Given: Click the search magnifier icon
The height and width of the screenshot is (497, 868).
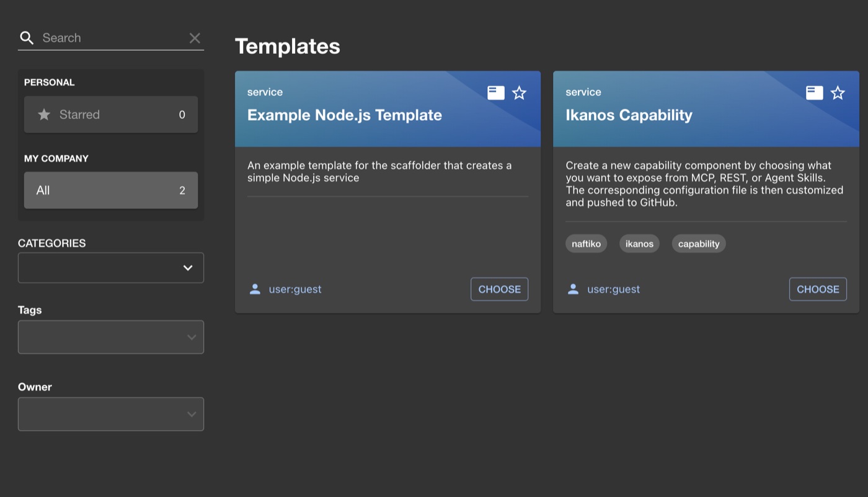Looking at the screenshot, I should [x=27, y=38].
